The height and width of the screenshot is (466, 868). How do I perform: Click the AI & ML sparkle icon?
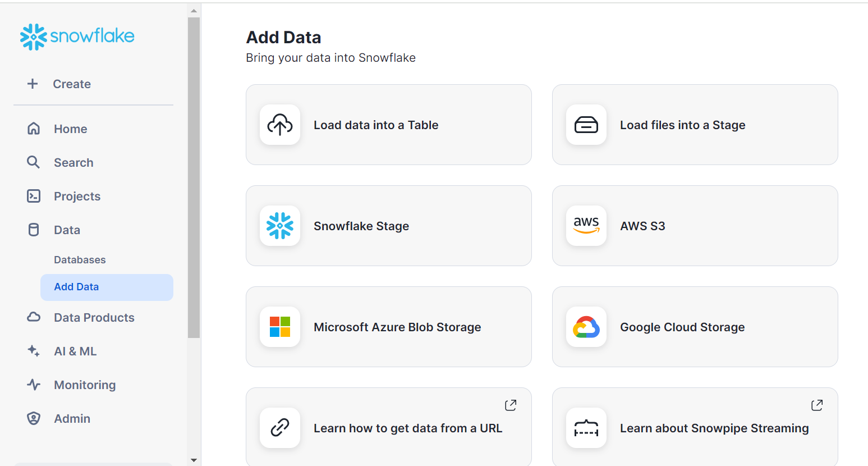pyautogui.click(x=34, y=351)
